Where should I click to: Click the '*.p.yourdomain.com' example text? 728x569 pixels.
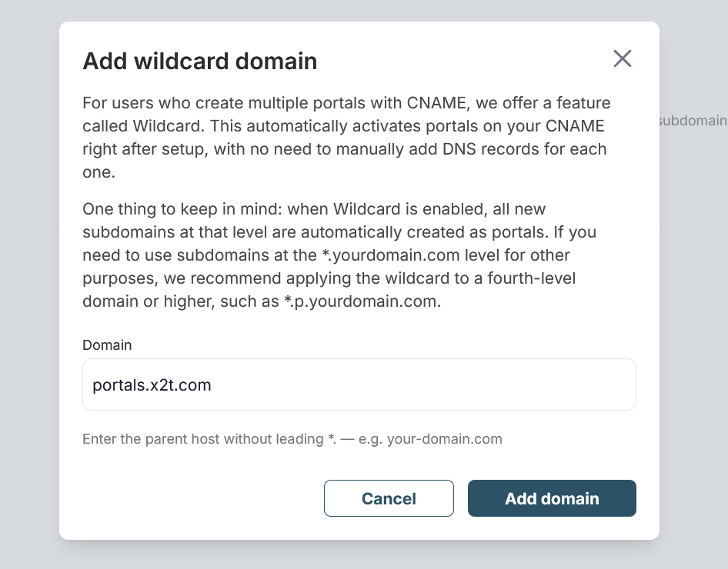(362, 301)
